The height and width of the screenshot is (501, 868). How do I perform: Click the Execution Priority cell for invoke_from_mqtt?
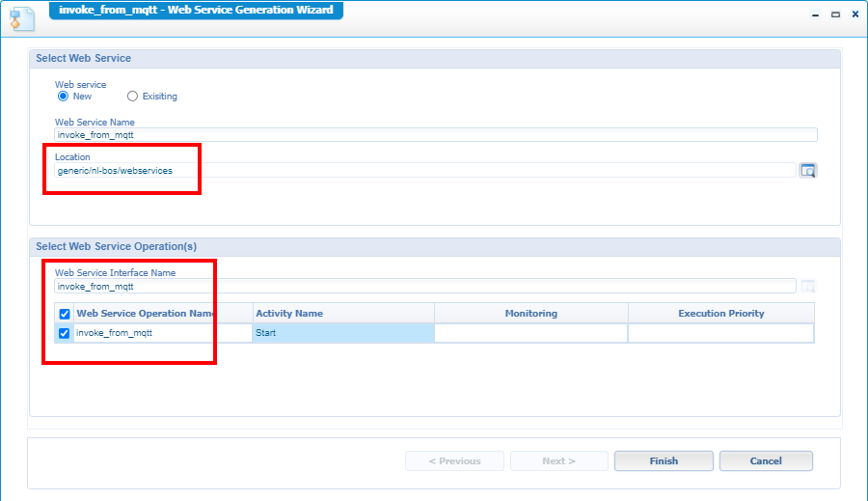[721, 333]
